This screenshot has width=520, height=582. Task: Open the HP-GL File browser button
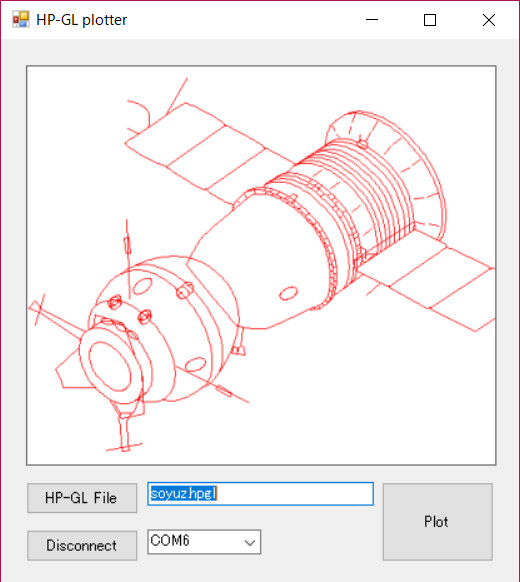point(82,498)
